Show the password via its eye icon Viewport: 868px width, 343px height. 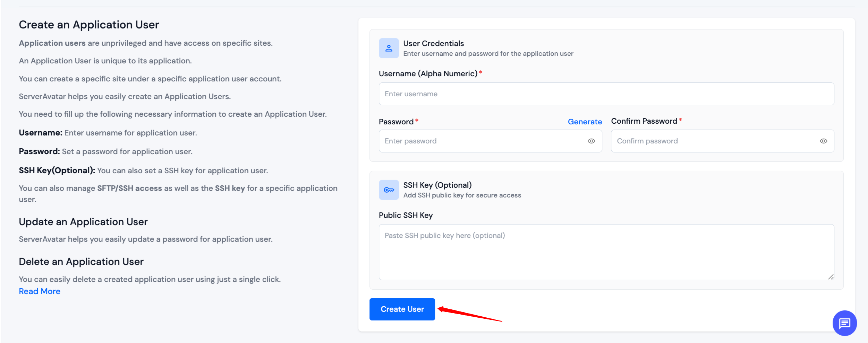click(591, 141)
